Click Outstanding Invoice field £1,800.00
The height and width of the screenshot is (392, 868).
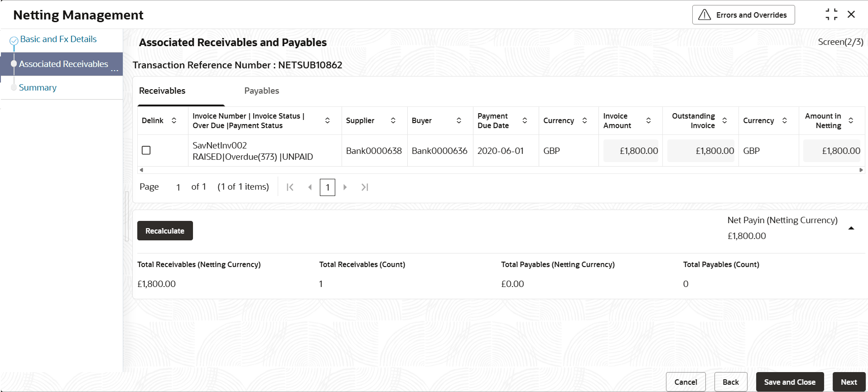[x=701, y=151]
